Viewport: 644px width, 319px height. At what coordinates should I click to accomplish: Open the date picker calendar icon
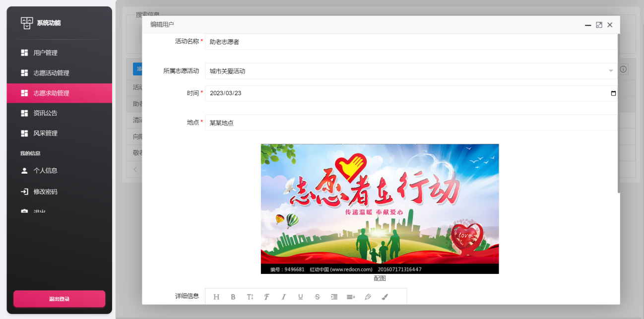[x=613, y=93]
